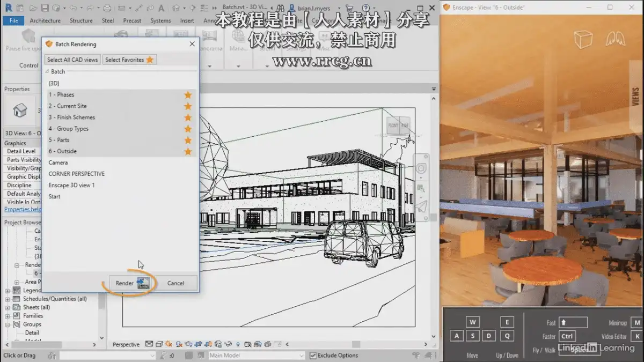
Task: Open the VIEWS side tab in Enscape
Action: [x=635, y=98]
